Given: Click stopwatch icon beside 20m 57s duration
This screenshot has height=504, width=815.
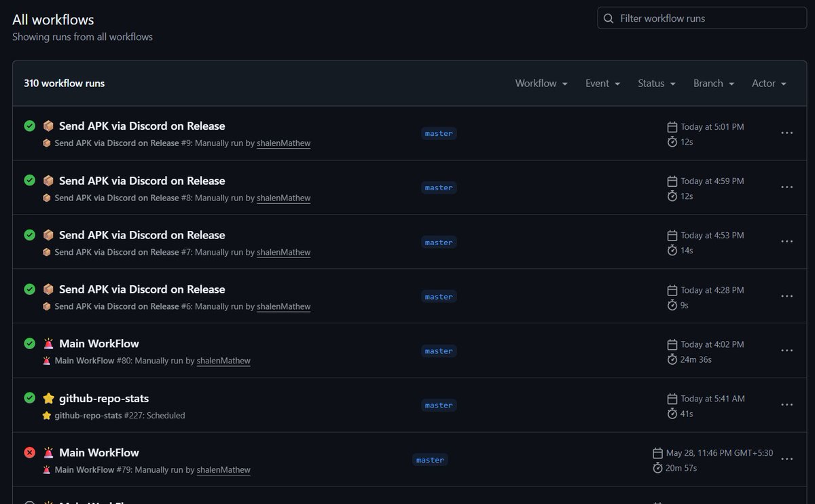Looking at the screenshot, I should (x=657, y=468).
